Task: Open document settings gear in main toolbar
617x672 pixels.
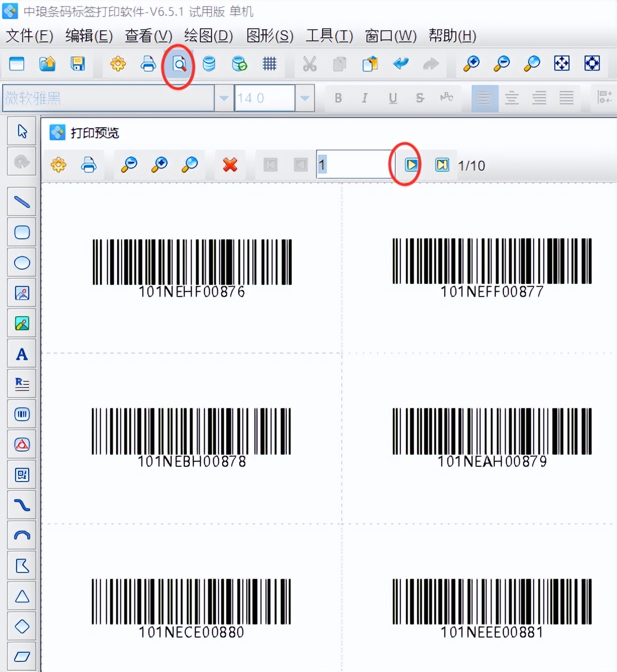Action: pyautogui.click(x=118, y=64)
